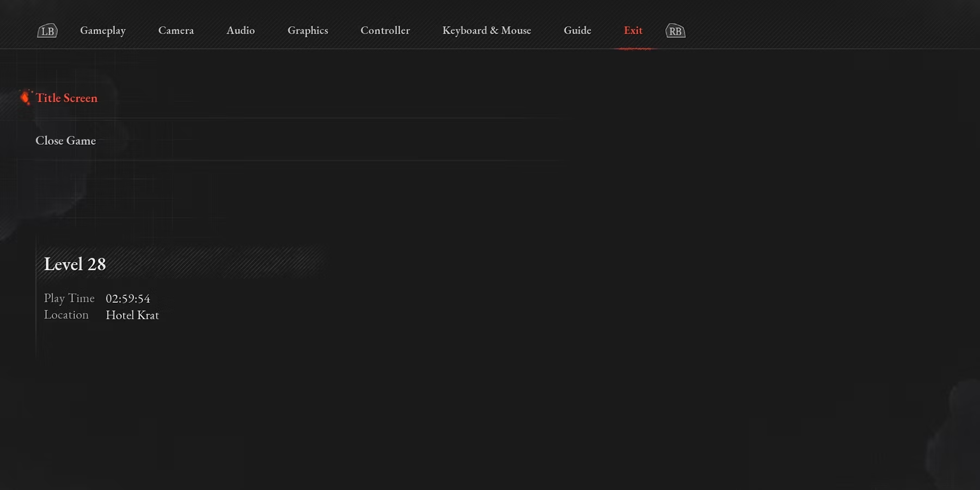Click the smoke decoration in bottom-right corner
This screenshot has width=980, height=490.
[955, 436]
